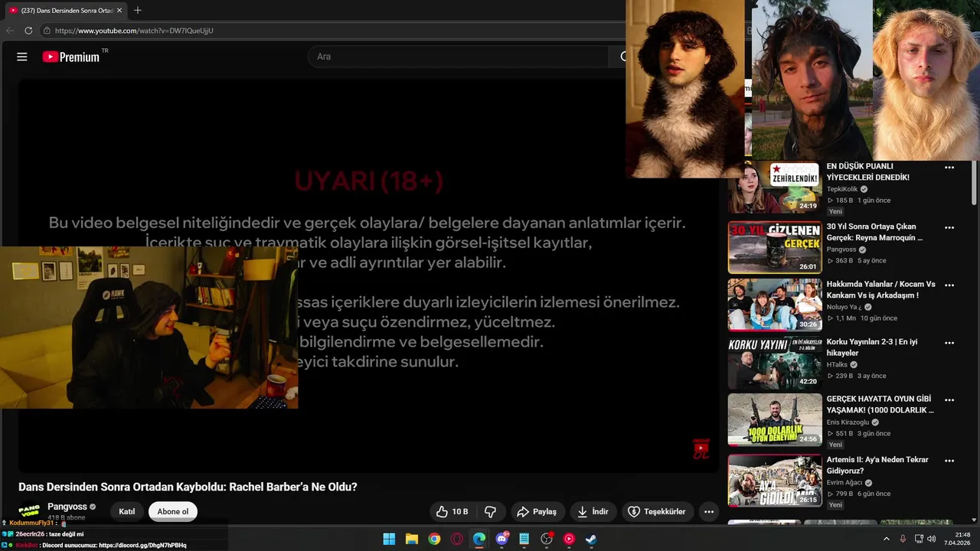Image resolution: width=980 pixels, height=551 pixels.
Task: Open options for Hakkımda Yalanlar video
Action: (949, 285)
